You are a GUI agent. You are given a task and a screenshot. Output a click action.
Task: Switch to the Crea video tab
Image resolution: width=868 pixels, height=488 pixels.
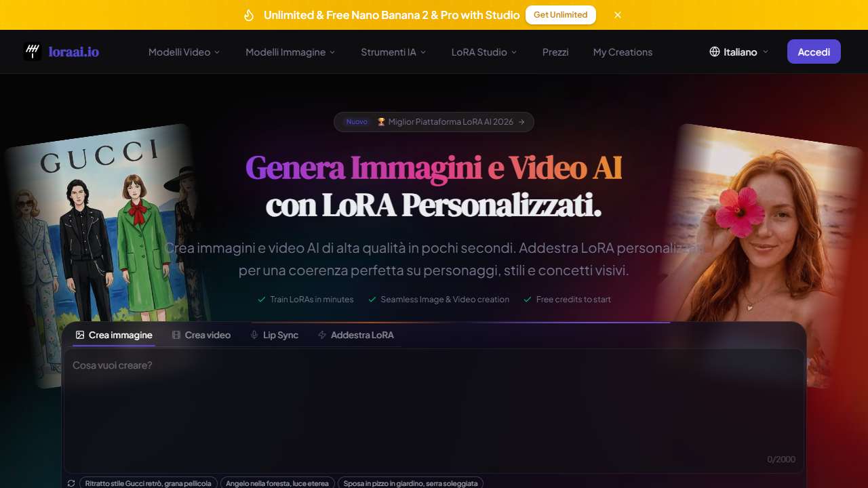coord(201,334)
